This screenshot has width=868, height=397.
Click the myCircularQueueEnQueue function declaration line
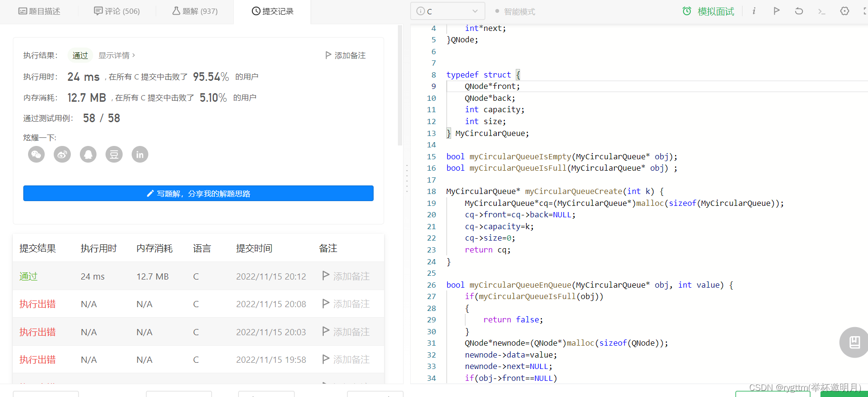click(x=590, y=285)
